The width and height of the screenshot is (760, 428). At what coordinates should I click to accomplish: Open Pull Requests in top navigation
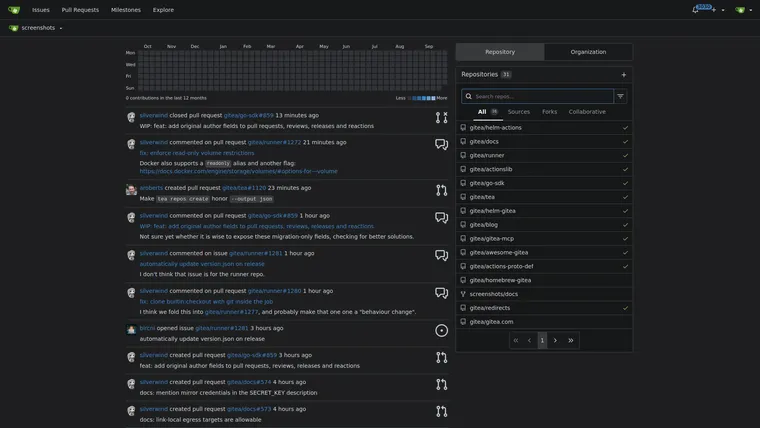pos(80,10)
